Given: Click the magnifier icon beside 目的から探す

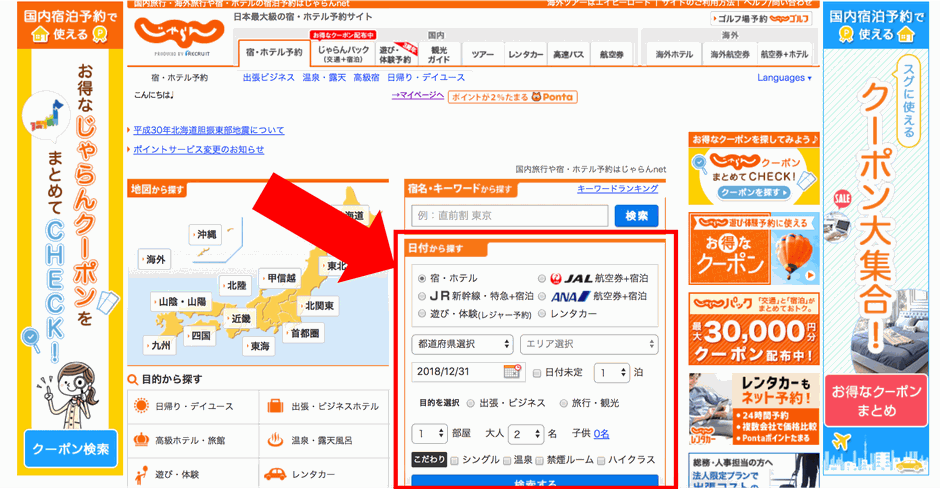Looking at the screenshot, I should [x=133, y=379].
